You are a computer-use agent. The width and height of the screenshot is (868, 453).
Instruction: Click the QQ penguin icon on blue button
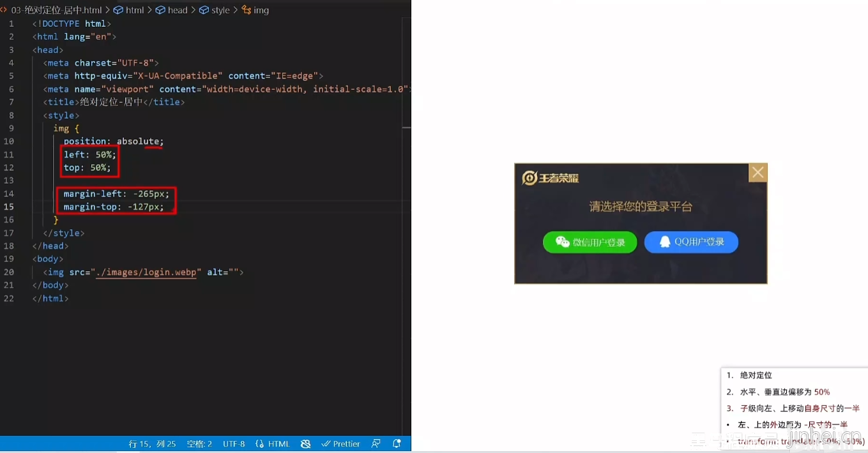click(665, 242)
